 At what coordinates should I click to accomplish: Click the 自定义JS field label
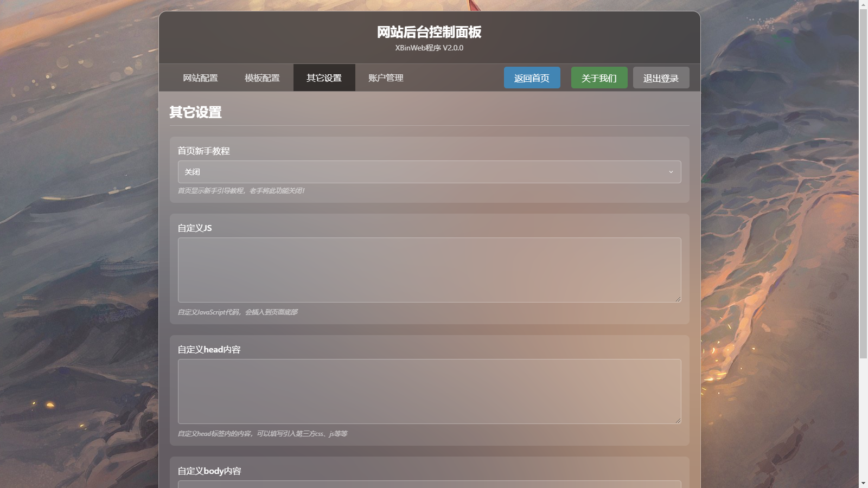click(195, 228)
